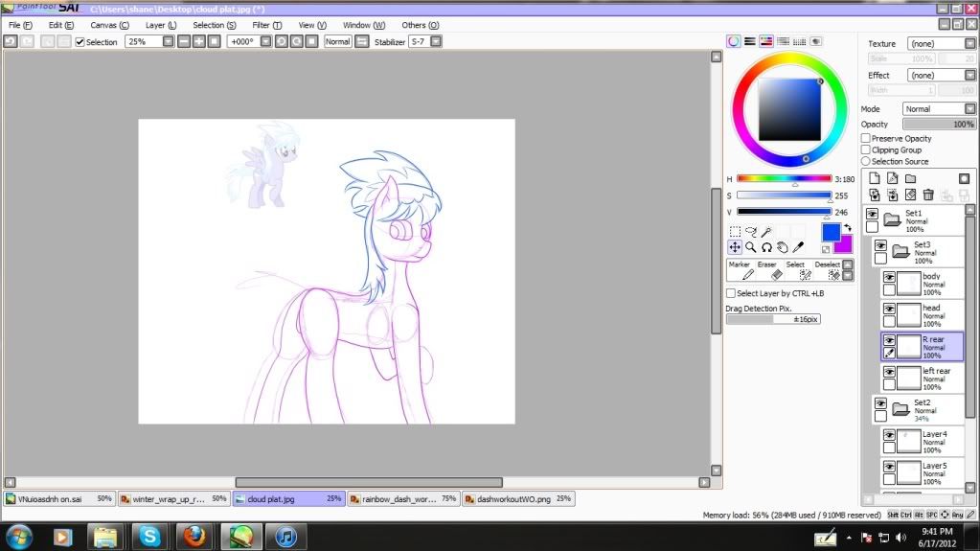This screenshot has height=551, width=980.
Task: Toggle the color mixer panel icon
Action: tap(783, 41)
